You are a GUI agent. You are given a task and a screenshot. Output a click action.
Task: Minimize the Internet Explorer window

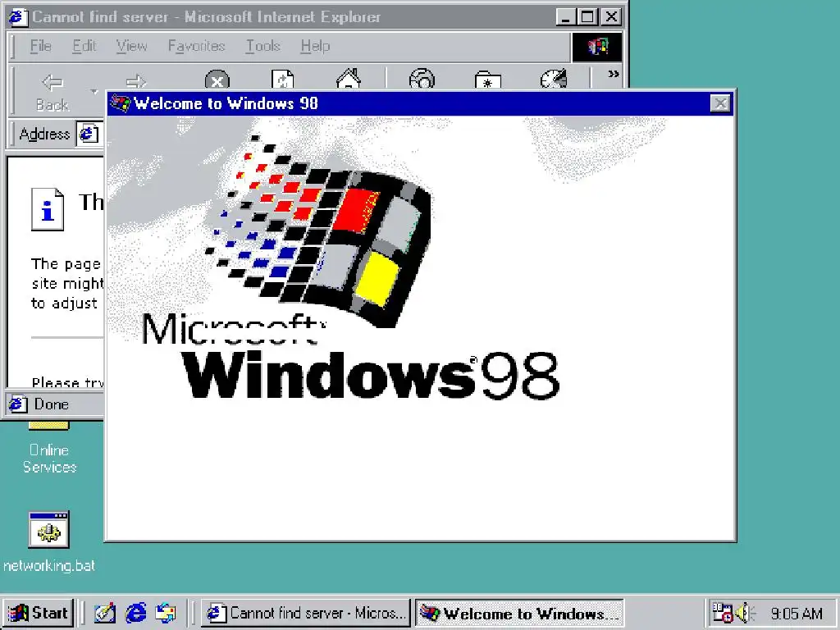(565, 17)
